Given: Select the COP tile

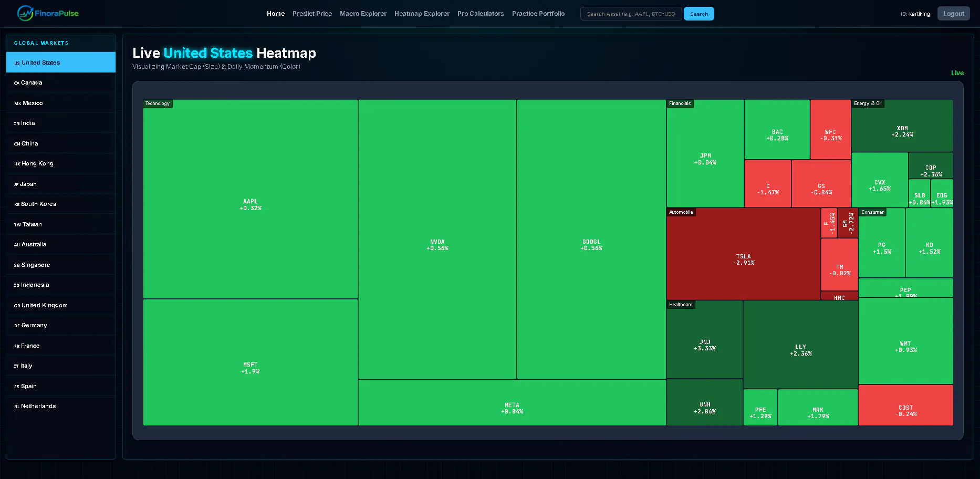Looking at the screenshot, I should point(931,166).
